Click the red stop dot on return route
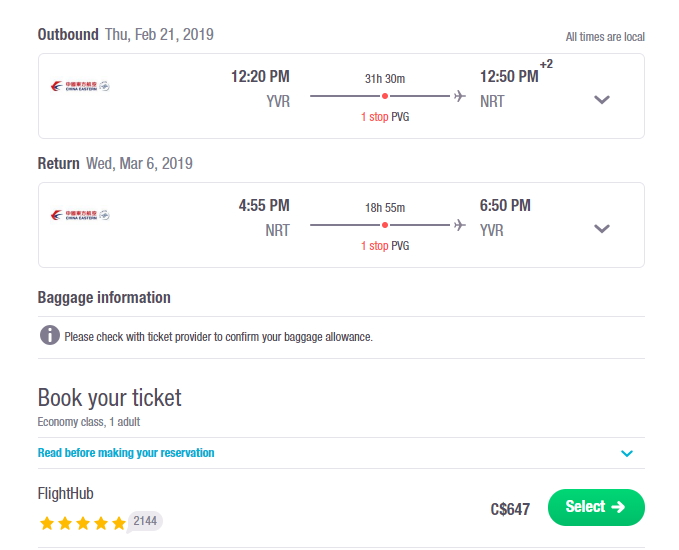The image size is (679, 550). pyautogui.click(x=385, y=225)
